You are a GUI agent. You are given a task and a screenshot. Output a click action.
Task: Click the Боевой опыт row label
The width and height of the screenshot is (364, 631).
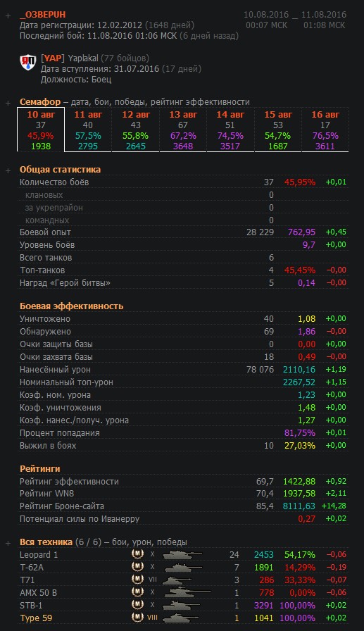pos(46,232)
